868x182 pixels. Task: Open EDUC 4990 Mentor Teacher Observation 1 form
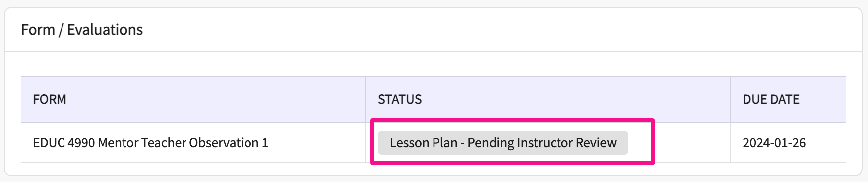tap(150, 143)
